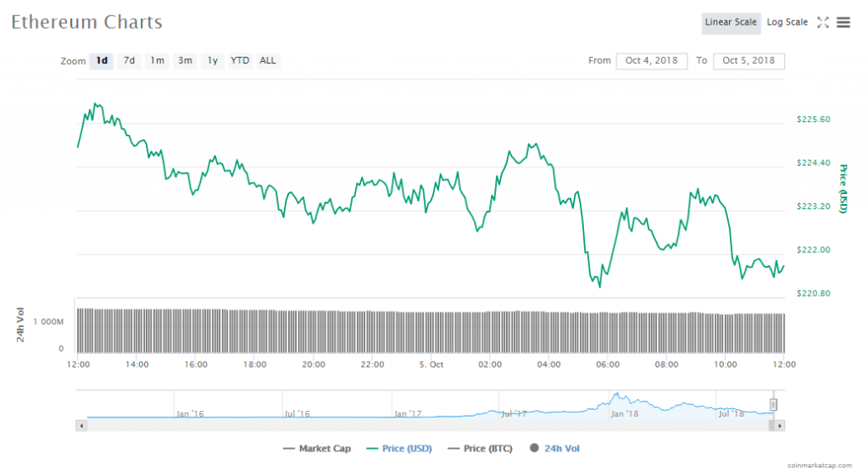Set zoom to 3m

pos(185,61)
